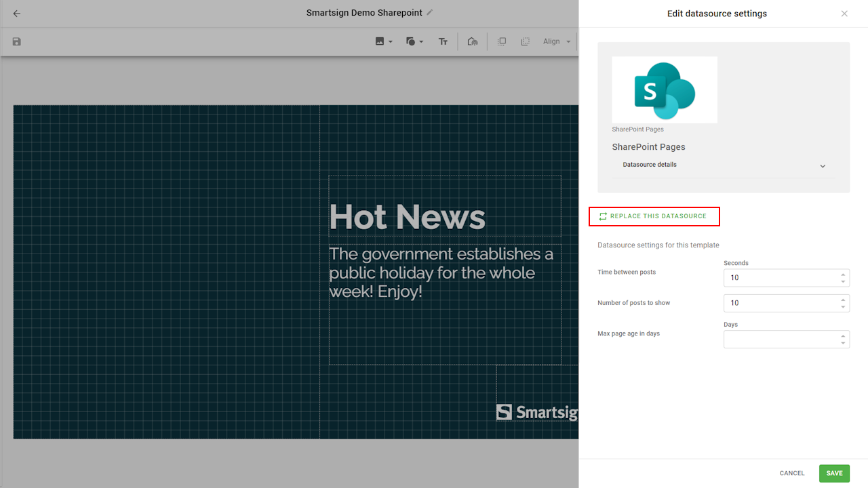This screenshot has width=868, height=488.
Task: Click the send to back icon
Action: [525, 41]
